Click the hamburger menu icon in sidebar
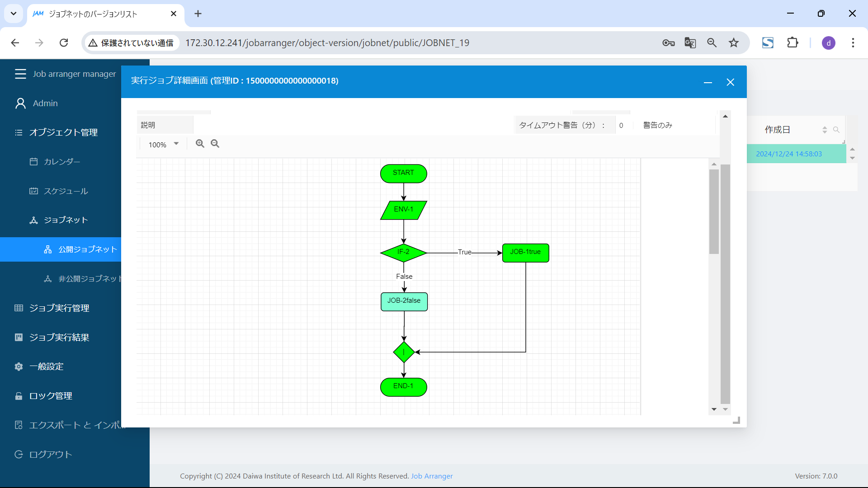Screen dimensions: 868x488 pyautogui.click(x=20, y=74)
